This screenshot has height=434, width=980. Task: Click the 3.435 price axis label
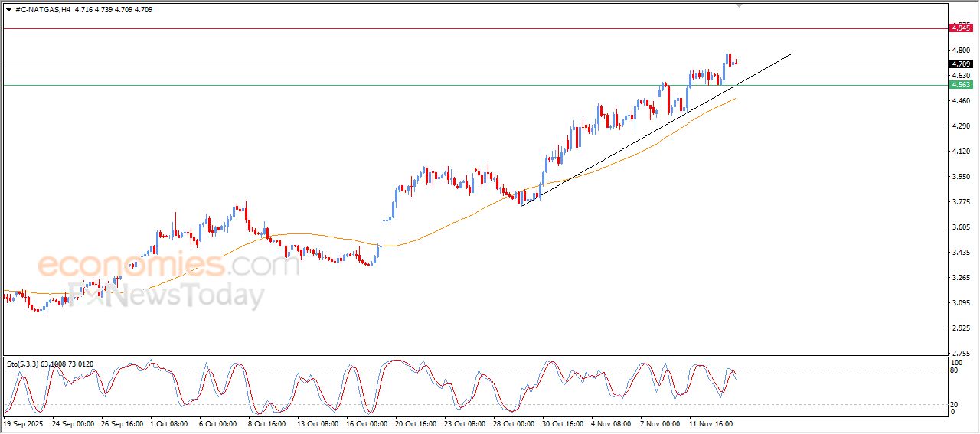pos(959,253)
